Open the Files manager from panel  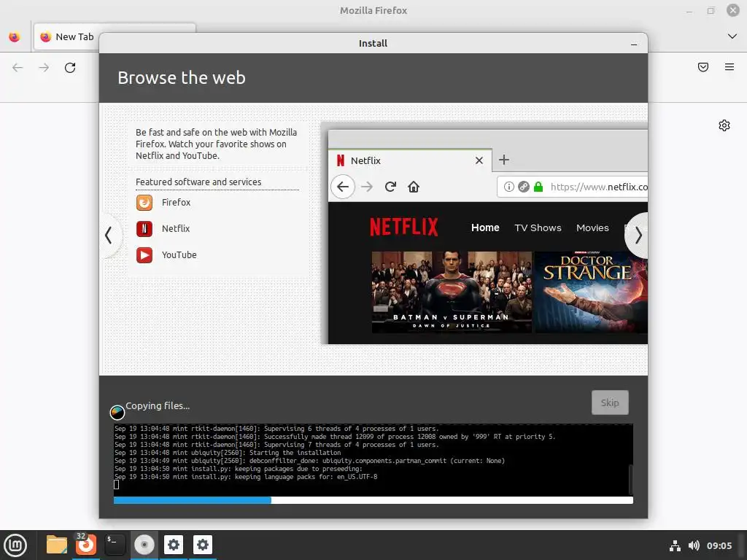coord(57,545)
